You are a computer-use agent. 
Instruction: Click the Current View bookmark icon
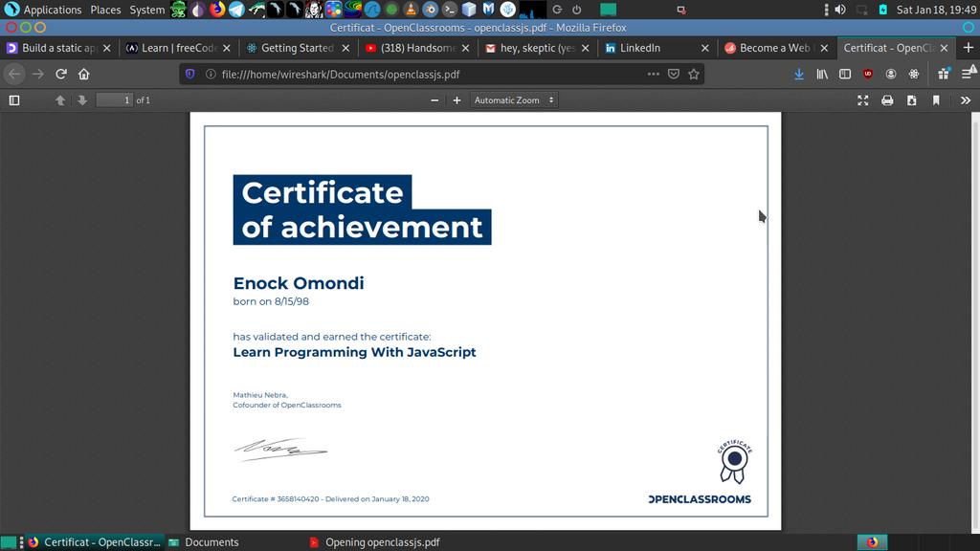[x=935, y=99]
